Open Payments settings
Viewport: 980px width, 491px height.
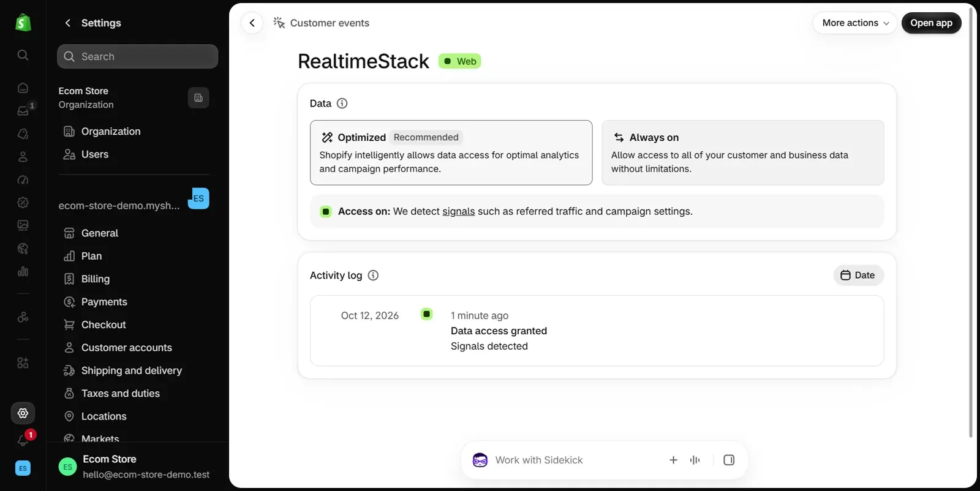[x=104, y=302]
